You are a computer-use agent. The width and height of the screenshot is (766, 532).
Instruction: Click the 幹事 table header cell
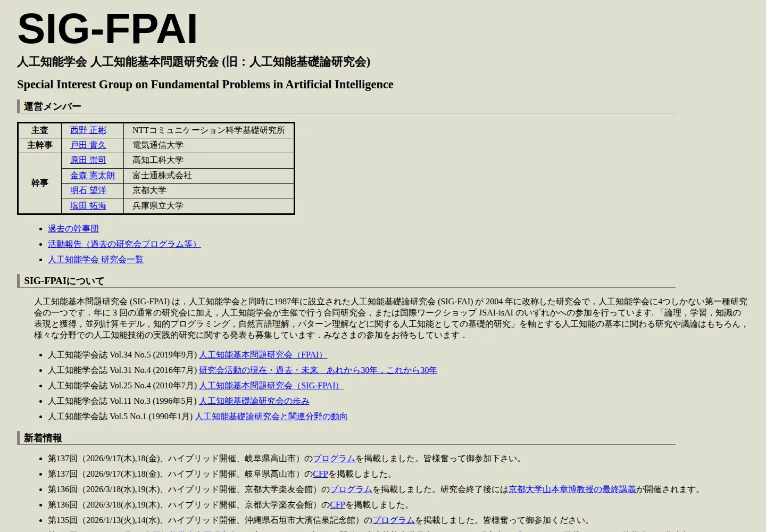[x=40, y=183]
